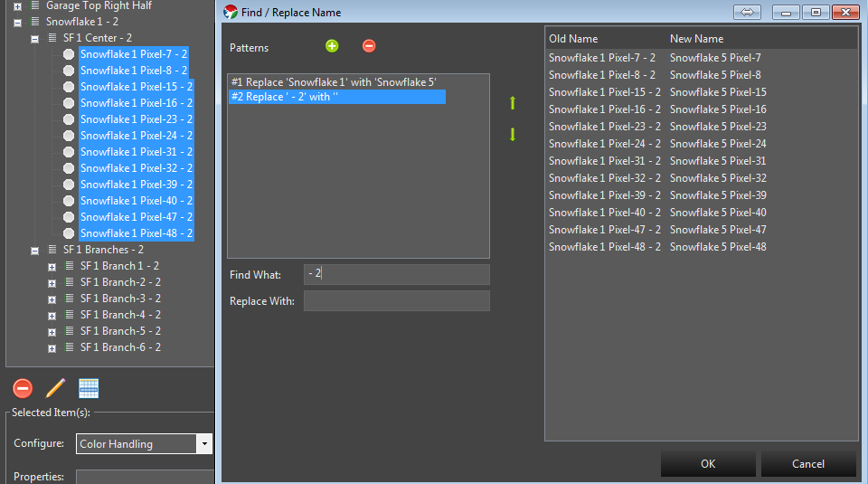
Task: Select pattern #2 Replace ' - 2'
Action: click(x=337, y=97)
